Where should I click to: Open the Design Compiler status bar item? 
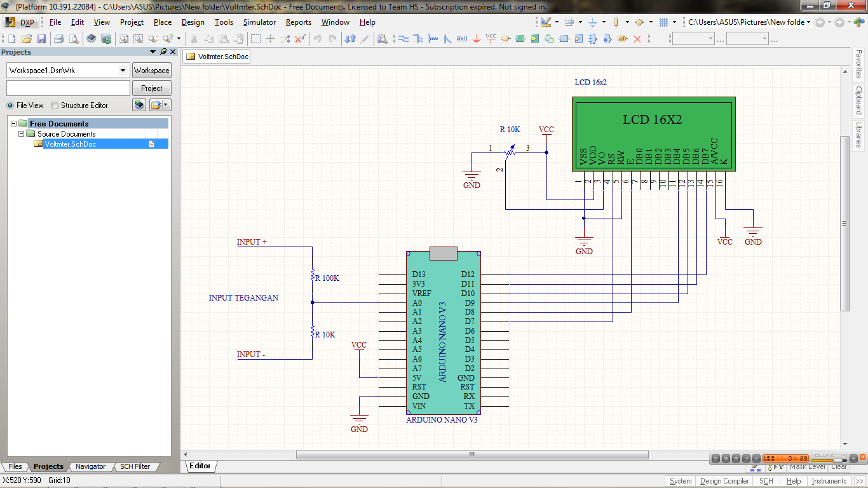point(724,480)
